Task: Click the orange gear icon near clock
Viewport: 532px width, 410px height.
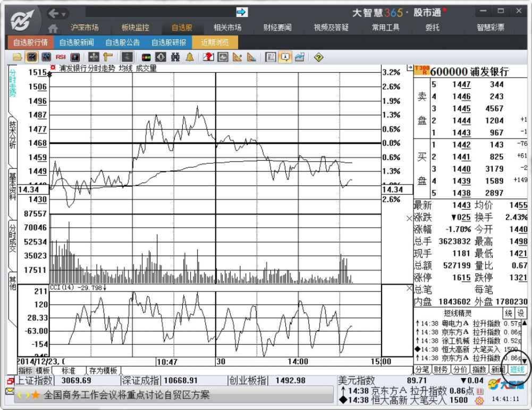Action: [479, 401]
